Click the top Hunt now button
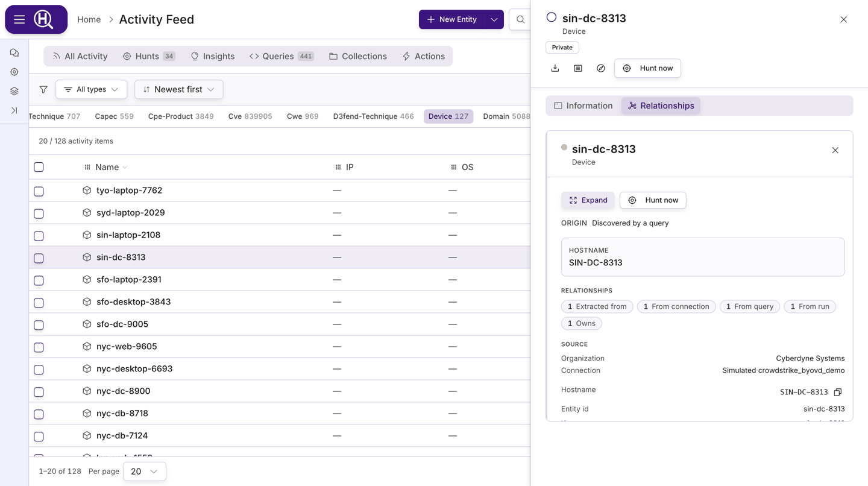The height and width of the screenshot is (486, 868). point(647,68)
